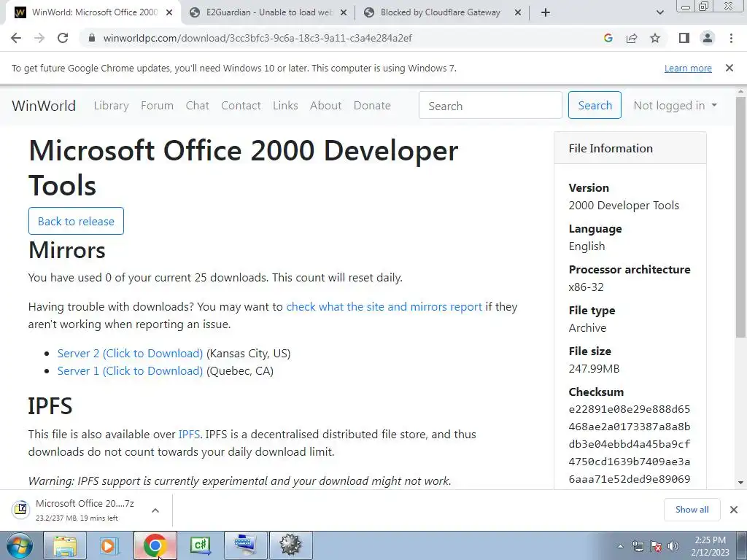The width and height of the screenshot is (747, 560).
Task: Click the x86-32 architecture text
Action: coord(586,287)
